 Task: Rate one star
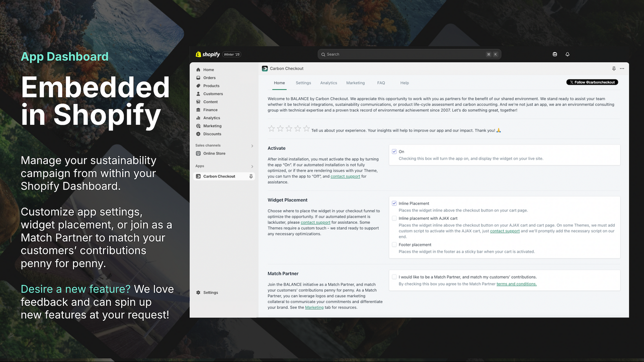[272, 129]
